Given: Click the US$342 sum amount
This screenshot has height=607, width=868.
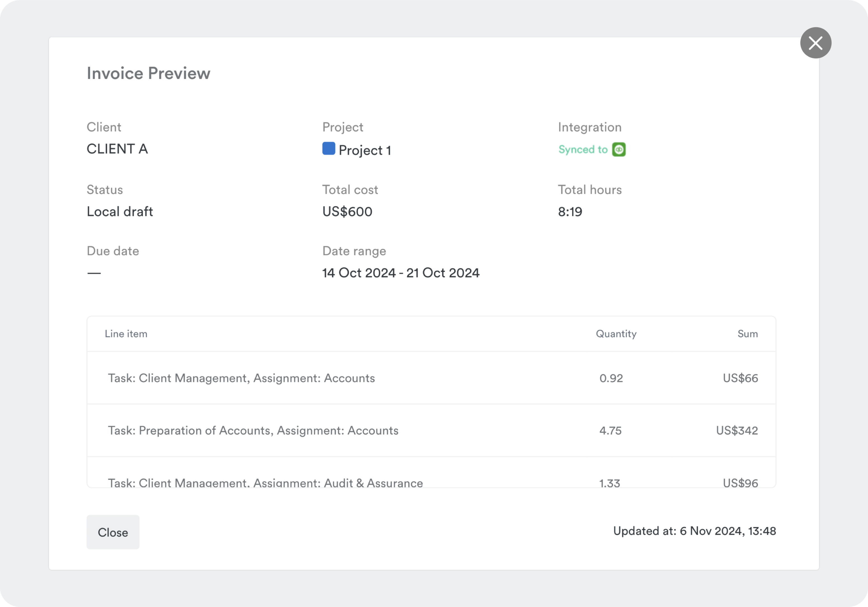Looking at the screenshot, I should tap(737, 430).
